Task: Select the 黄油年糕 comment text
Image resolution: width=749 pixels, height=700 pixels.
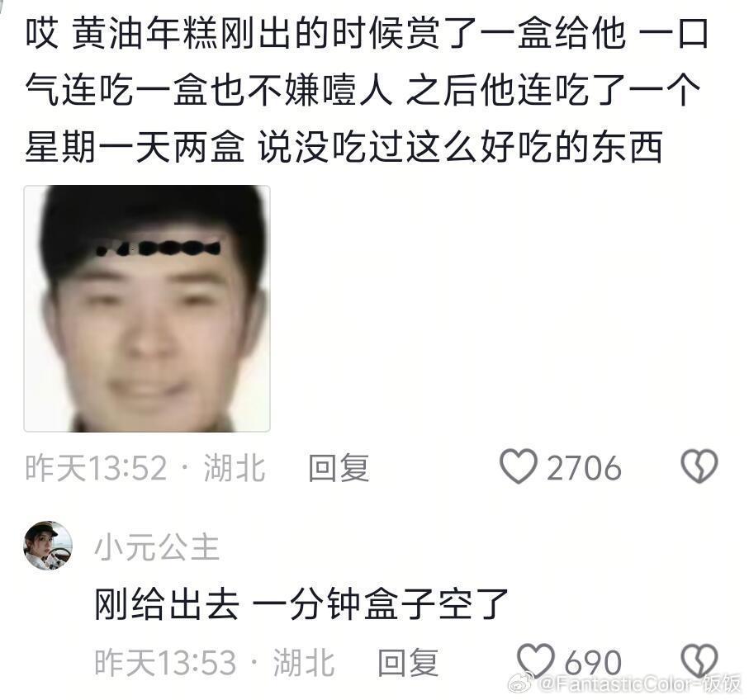Action: pos(366,90)
